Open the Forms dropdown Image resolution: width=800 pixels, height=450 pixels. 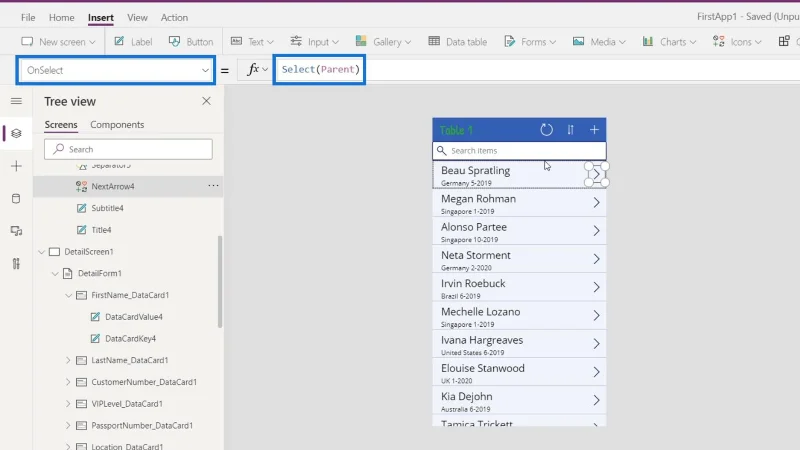click(x=530, y=42)
